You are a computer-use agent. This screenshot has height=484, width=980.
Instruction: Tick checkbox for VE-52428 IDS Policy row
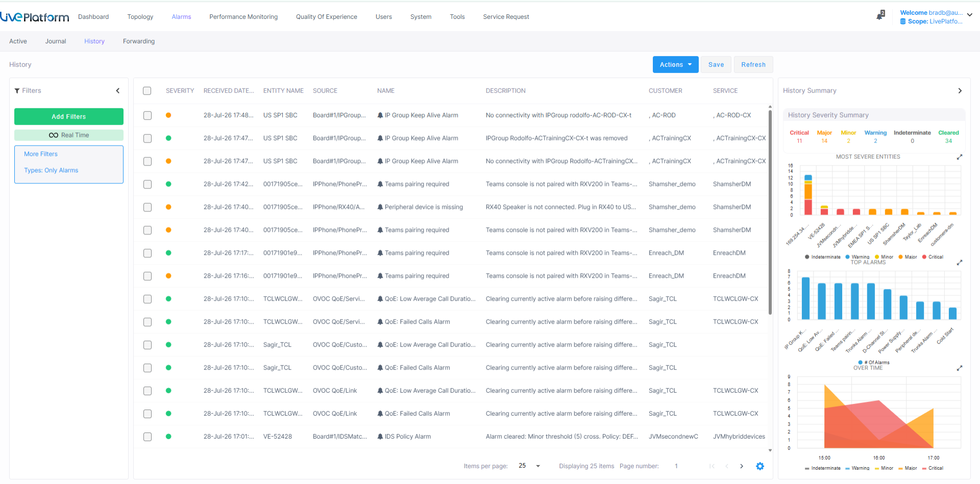[x=148, y=437]
